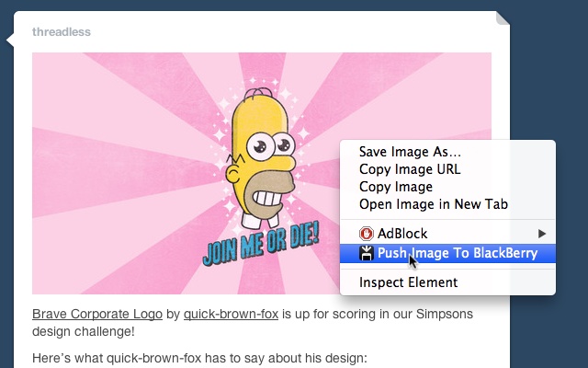Click the folded page corner of post
Image resolution: width=588 pixels, height=368 pixels.
coord(503,18)
